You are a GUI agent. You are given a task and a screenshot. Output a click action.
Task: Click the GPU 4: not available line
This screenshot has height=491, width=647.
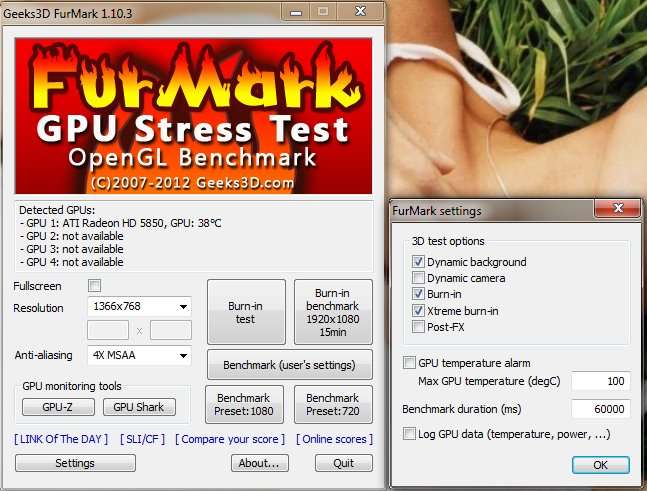coord(71,262)
